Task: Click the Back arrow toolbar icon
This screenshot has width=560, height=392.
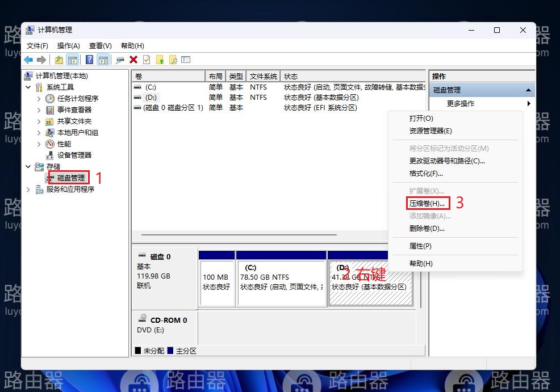Action: tap(28, 60)
